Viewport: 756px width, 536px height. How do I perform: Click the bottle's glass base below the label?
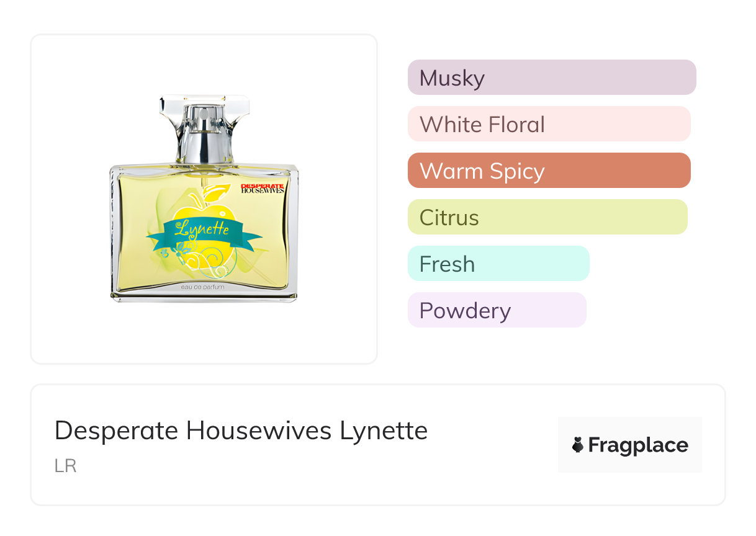[204, 298]
